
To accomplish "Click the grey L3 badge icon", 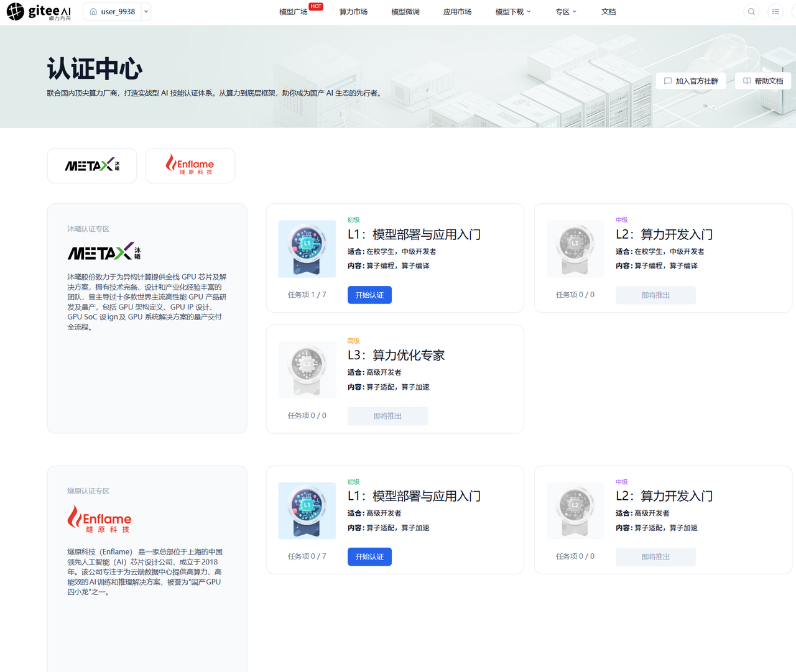I will (307, 369).
